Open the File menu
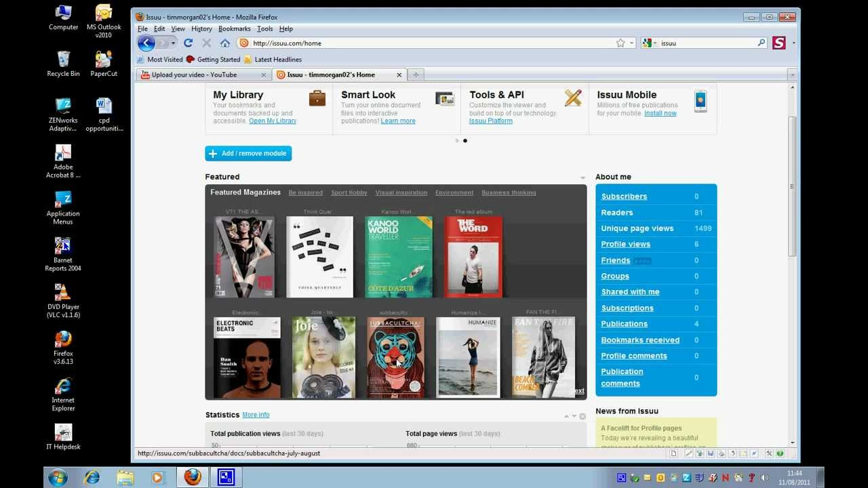Screen dimensions: 868x488 [x=142, y=28]
